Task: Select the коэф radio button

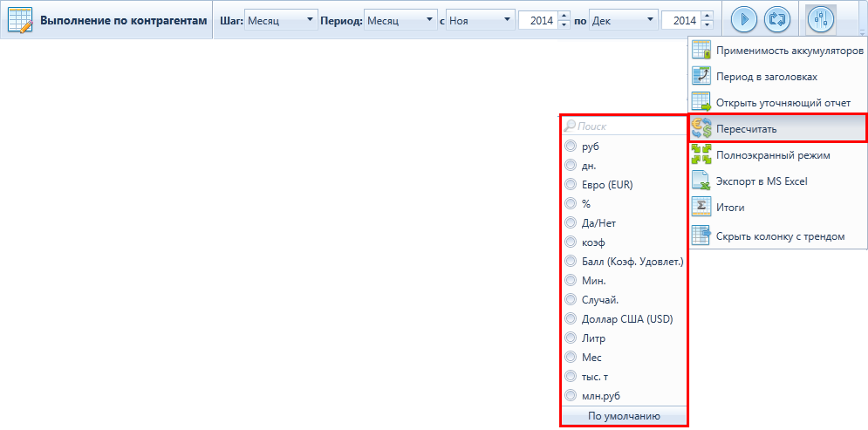Action: (x=571, y=242)
